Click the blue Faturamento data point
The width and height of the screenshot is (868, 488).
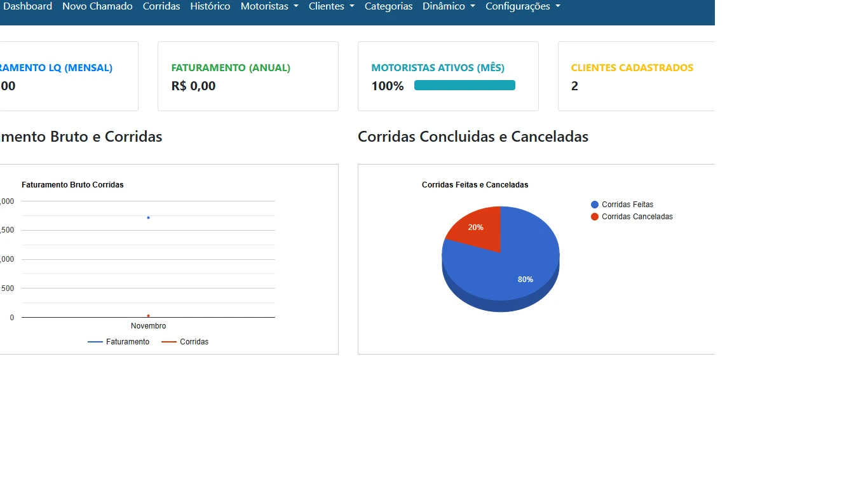coord(148,218)
